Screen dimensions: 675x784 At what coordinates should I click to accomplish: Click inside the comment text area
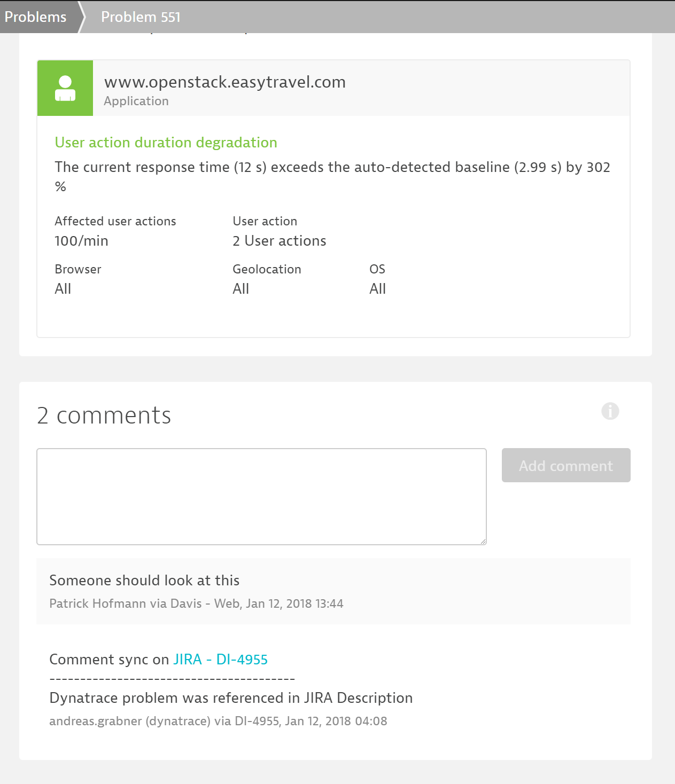(261, 497)
